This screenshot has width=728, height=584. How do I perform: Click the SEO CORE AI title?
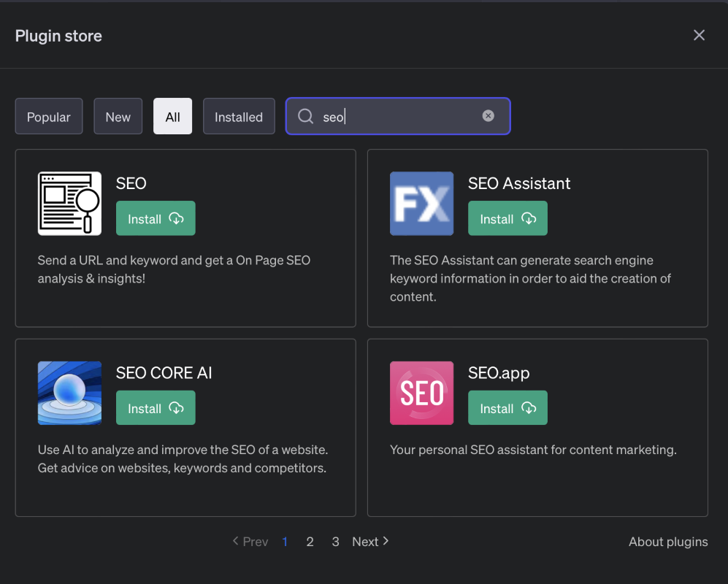(x=164, y=373)
